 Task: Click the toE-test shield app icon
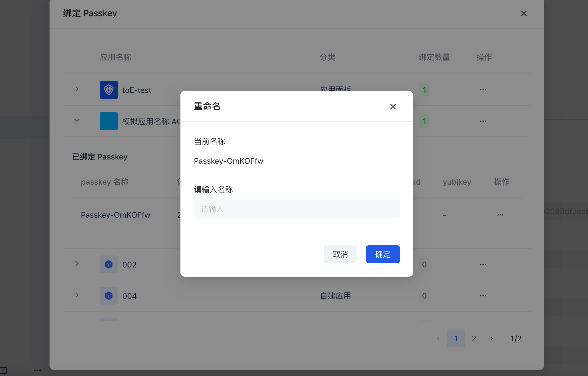pos(109,90)
